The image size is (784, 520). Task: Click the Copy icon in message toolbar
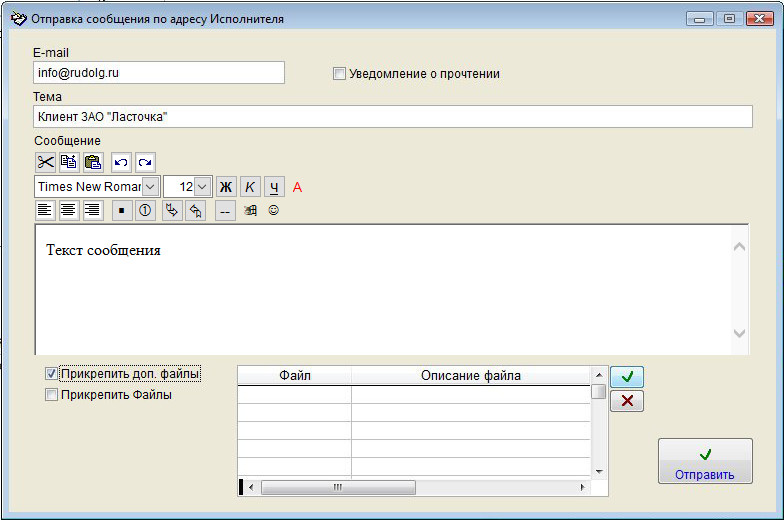[x=69, y=162]
